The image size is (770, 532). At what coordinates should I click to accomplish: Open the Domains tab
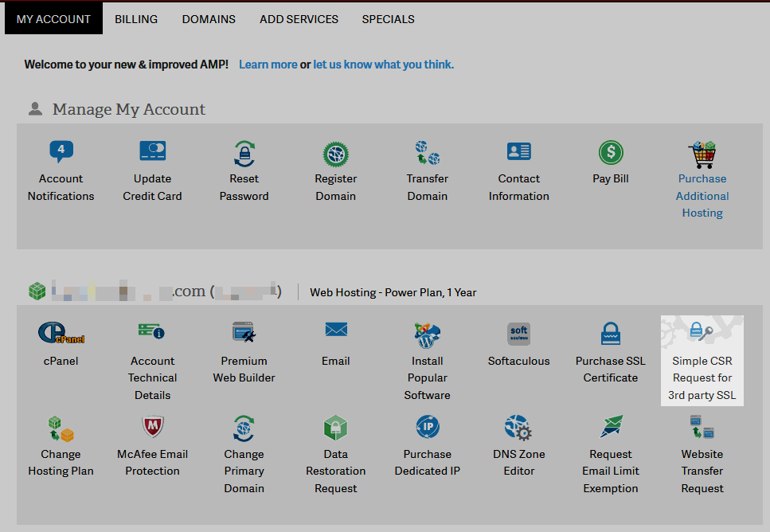point(209,19)
